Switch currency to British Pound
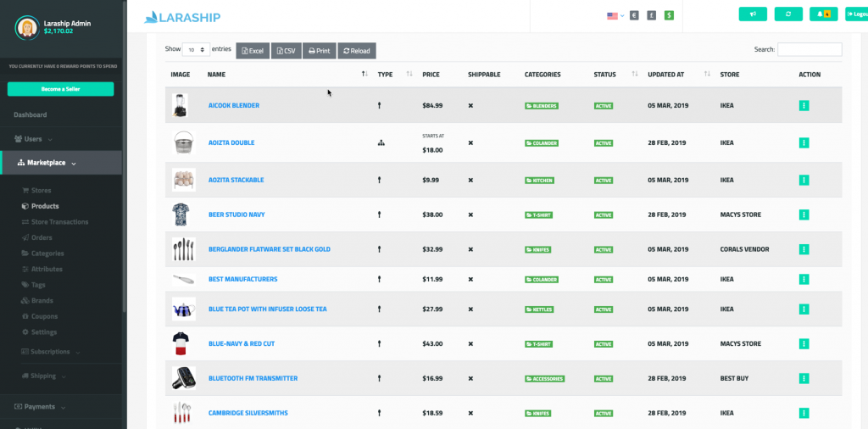The width and height of the screenshot is (868, 429). tap(652, 15)
